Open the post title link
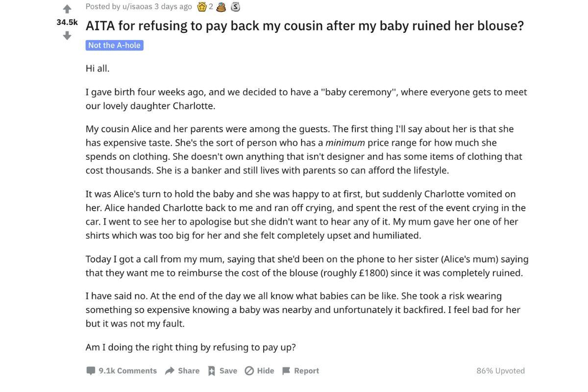Viewport: 588px width, 392px height. point(304,25)
